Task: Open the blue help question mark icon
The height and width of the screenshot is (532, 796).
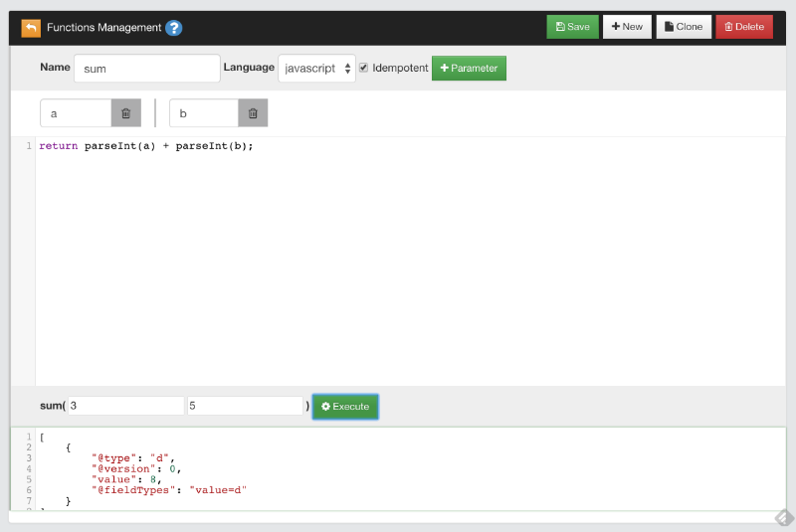Action: click(174, 28)
